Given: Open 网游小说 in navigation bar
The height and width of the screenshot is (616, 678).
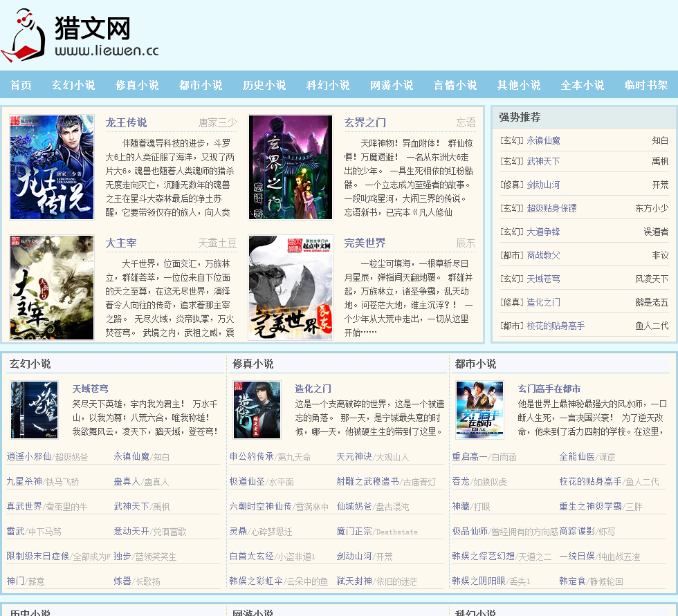Looking at the screenshot, I should [392, 85].
